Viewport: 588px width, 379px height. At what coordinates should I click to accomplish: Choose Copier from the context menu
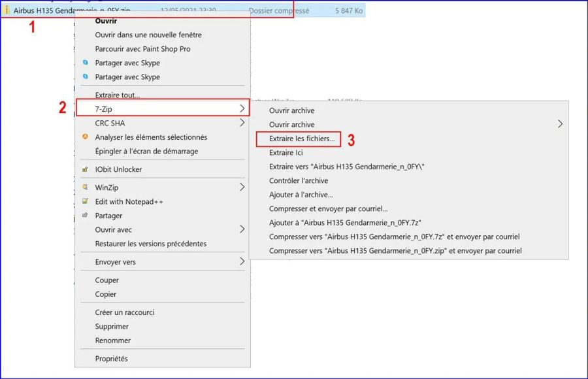coord(106,294)
